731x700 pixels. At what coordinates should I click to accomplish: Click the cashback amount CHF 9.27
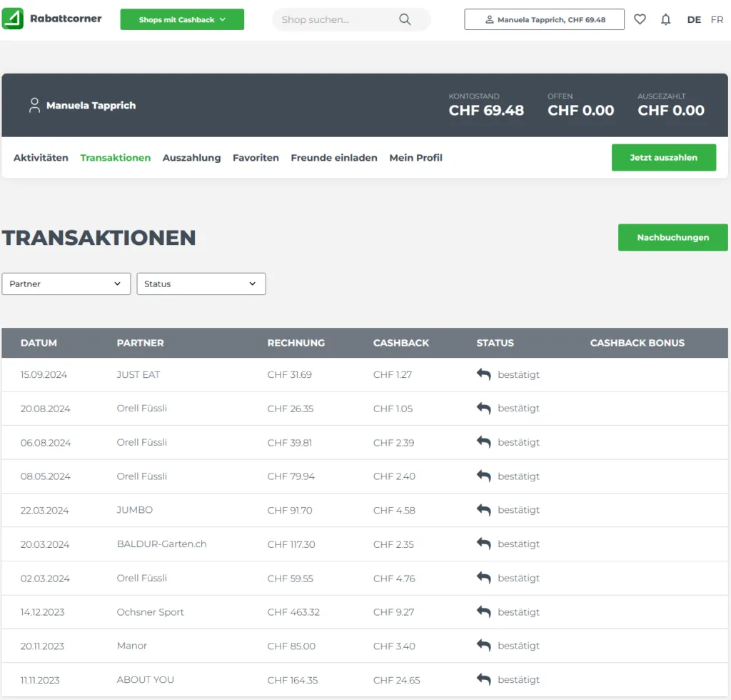point(394,612)
